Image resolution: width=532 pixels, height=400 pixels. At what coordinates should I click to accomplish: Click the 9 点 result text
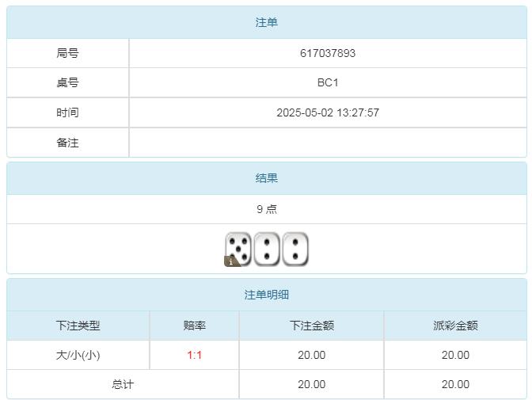click(x=267, y=209)
